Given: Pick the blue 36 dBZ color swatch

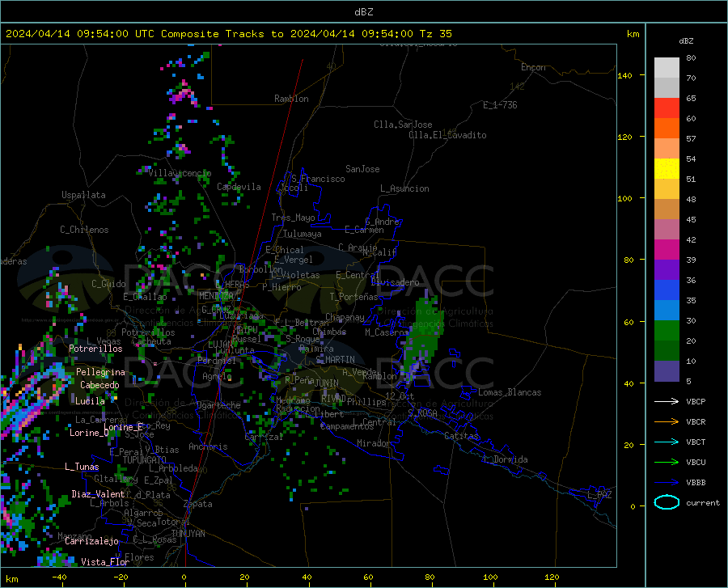Looking at the screenshot, I should click(667, 290).
